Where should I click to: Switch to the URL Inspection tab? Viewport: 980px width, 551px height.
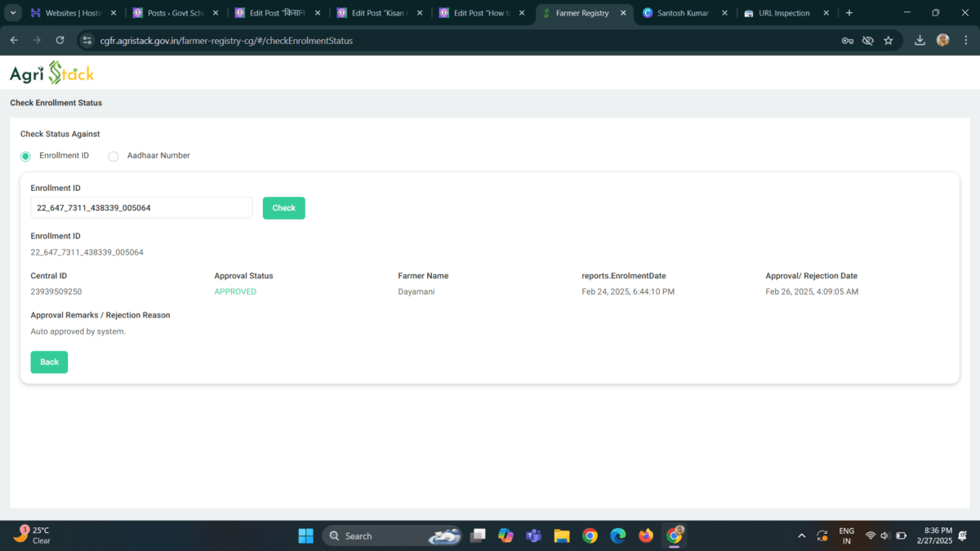(x=787, y=13)
